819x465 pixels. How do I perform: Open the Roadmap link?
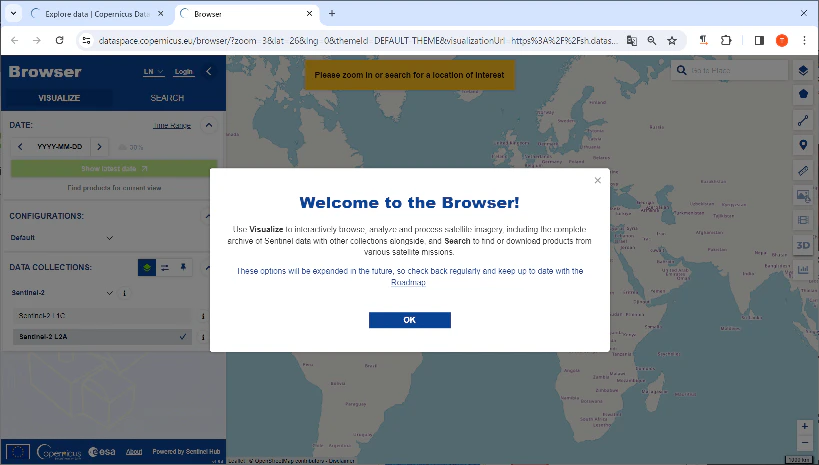(x=408, y=282)
